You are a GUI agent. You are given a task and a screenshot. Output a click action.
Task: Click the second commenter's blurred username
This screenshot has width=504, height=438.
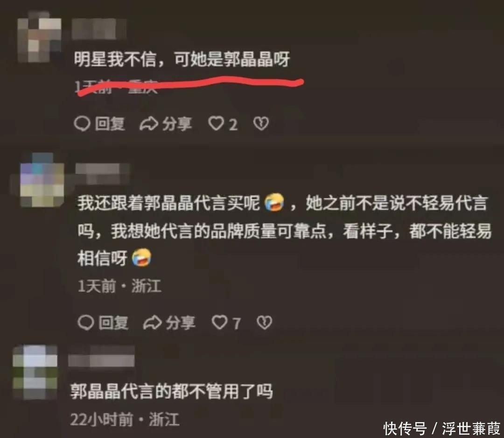(102, 174)
